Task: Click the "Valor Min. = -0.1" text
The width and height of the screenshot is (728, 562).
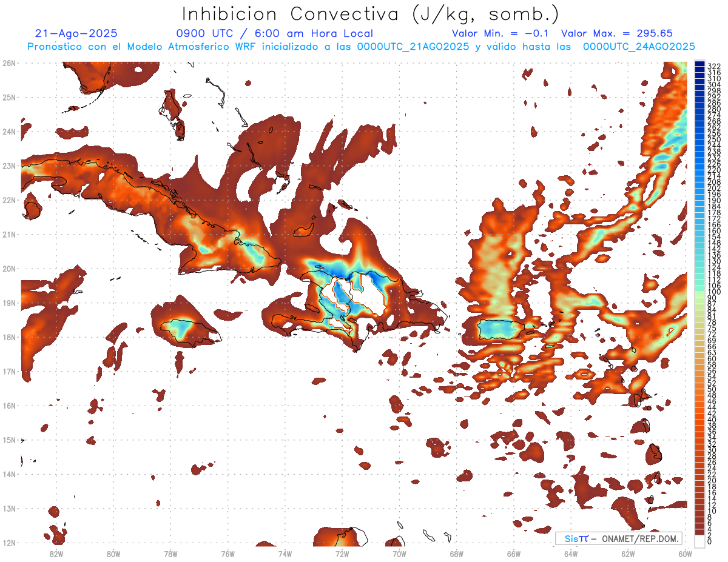Action: point(500,33)
